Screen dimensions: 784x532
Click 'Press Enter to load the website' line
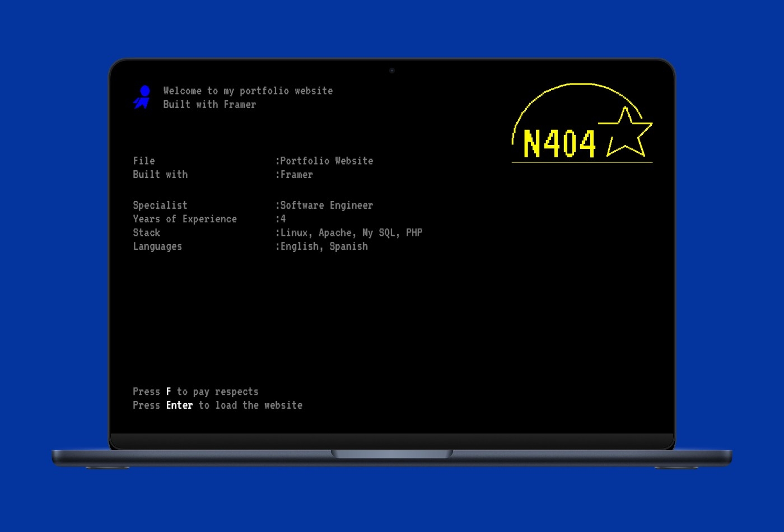click(218, 405)
